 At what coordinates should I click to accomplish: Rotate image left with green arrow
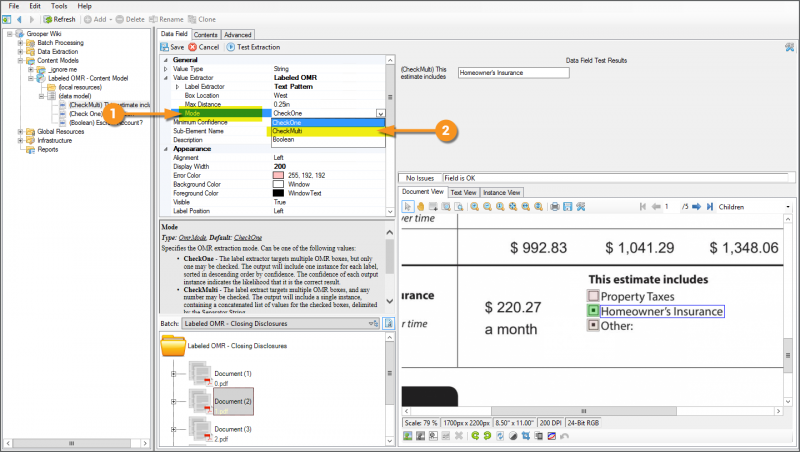pyautogui.click(x=475, y=436)
